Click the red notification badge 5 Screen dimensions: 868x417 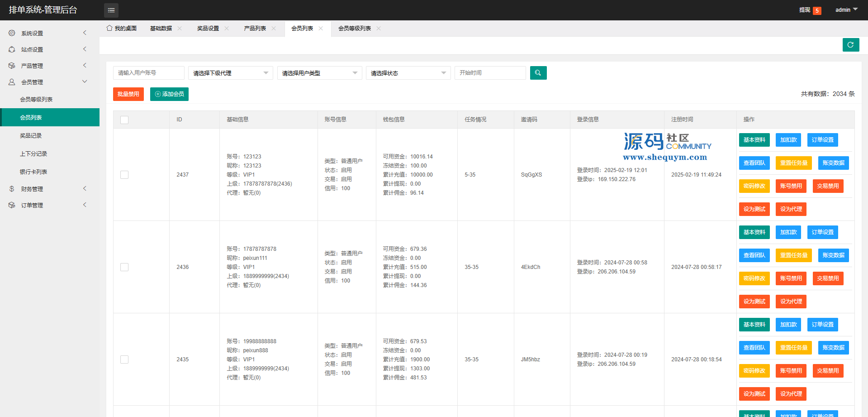(817, 11)
